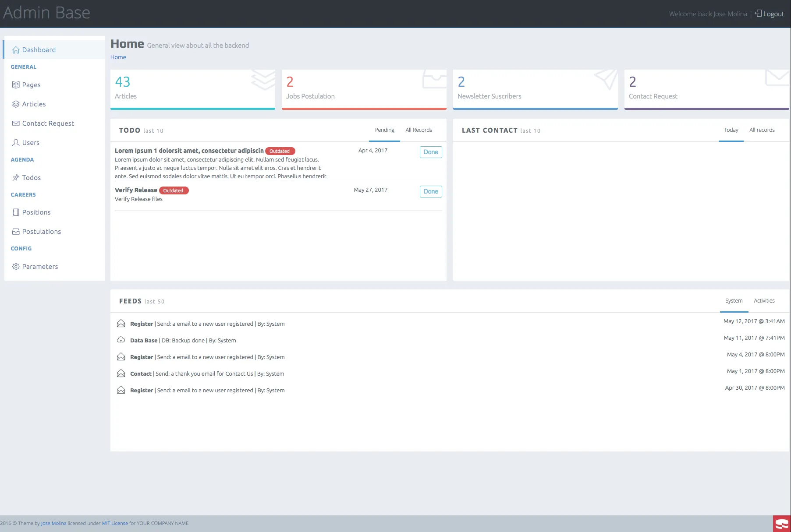This screenshot has width=791, height=532.
Task: Show the Activities tab in Feeds
Action: (x=764, y=301)
